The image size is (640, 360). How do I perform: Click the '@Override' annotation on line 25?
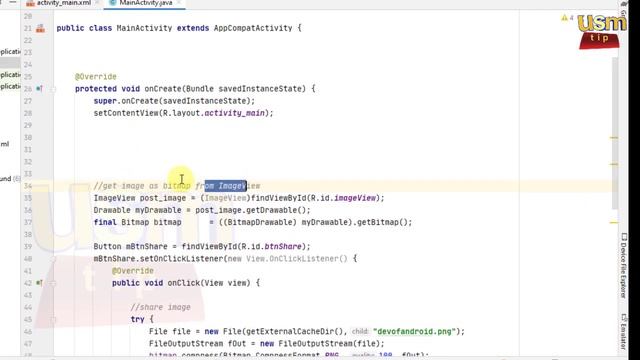click(x=96, y=77)
